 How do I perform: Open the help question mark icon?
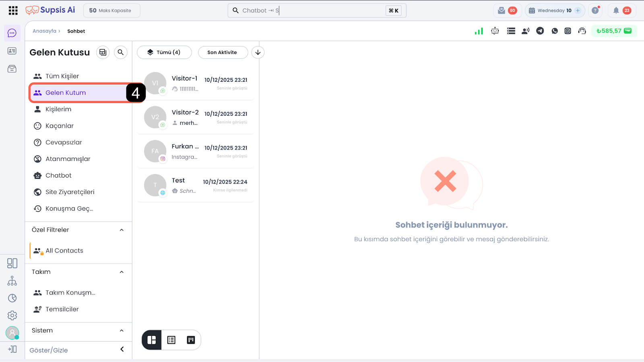[595, 10]
